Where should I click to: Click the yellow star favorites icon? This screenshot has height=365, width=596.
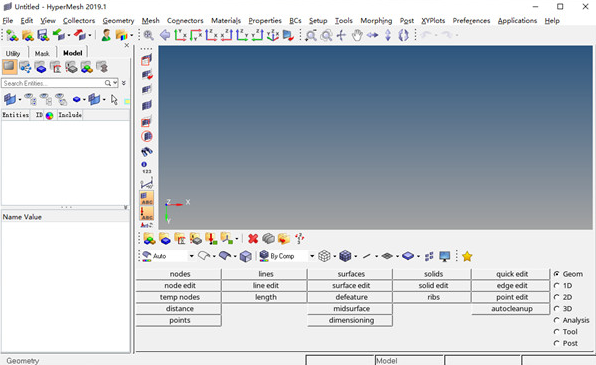pyautogui.click(x=467, y=256)
